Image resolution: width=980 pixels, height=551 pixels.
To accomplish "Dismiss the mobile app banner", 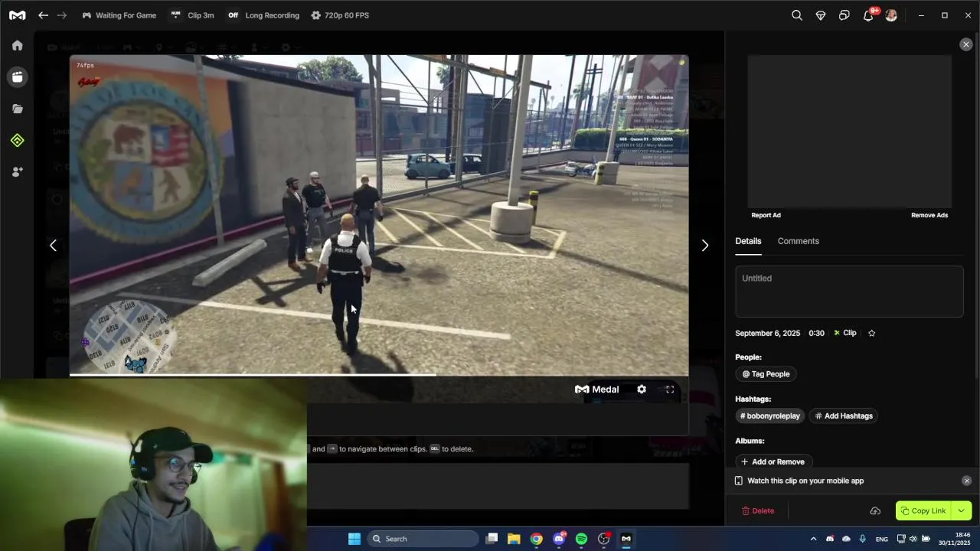I will pos(966,481).
